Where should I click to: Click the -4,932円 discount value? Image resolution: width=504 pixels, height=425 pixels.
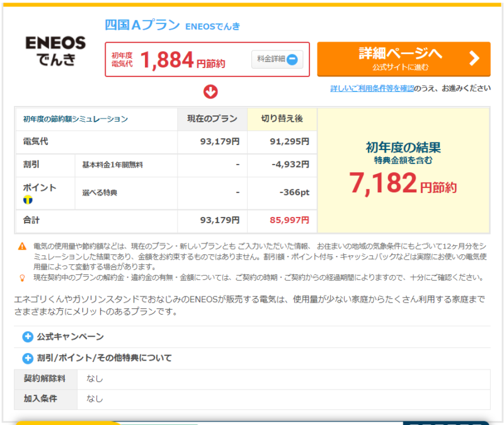point(290,165)
